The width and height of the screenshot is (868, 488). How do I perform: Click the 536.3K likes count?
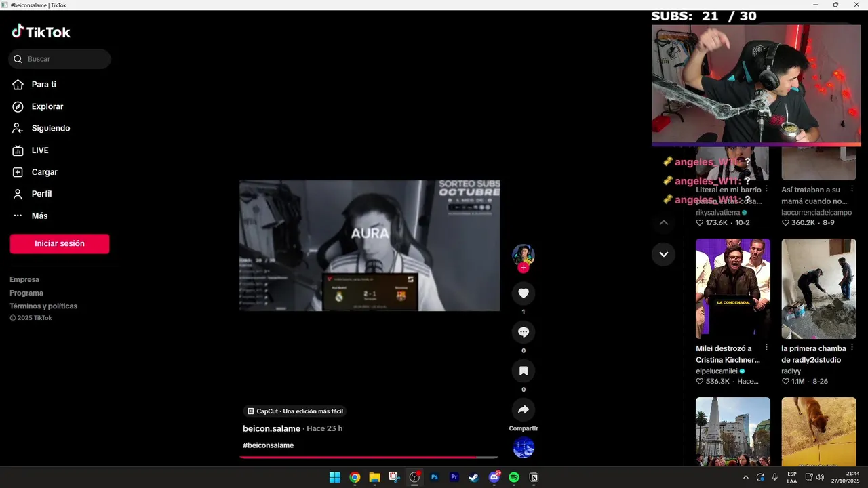(x=717, y=382)
